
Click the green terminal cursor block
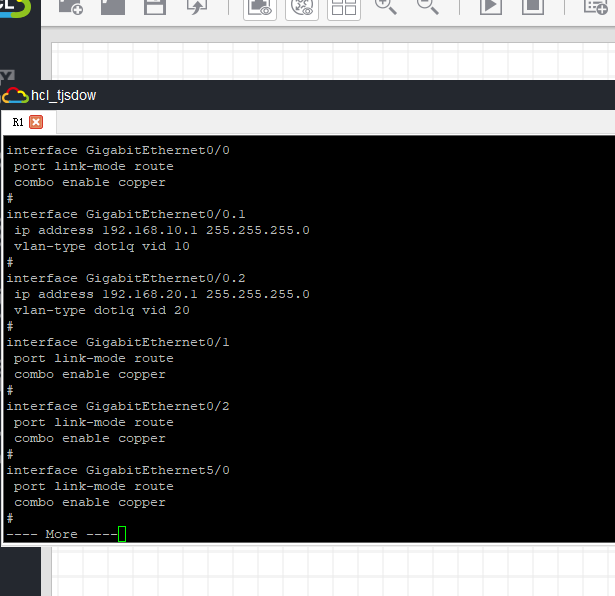122,534
